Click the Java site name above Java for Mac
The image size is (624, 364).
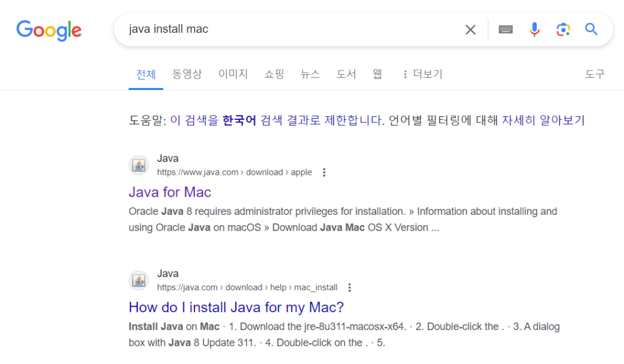pos(168,158)
